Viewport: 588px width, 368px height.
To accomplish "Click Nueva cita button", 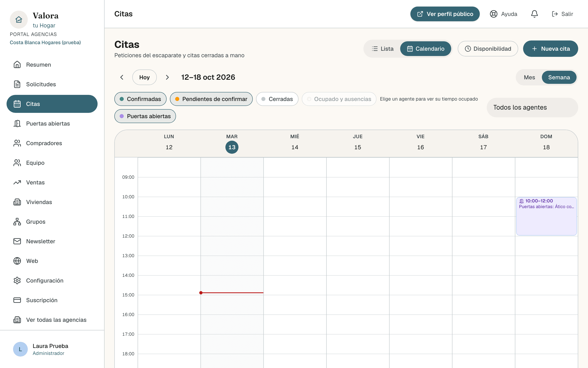I will pos(551,49).
